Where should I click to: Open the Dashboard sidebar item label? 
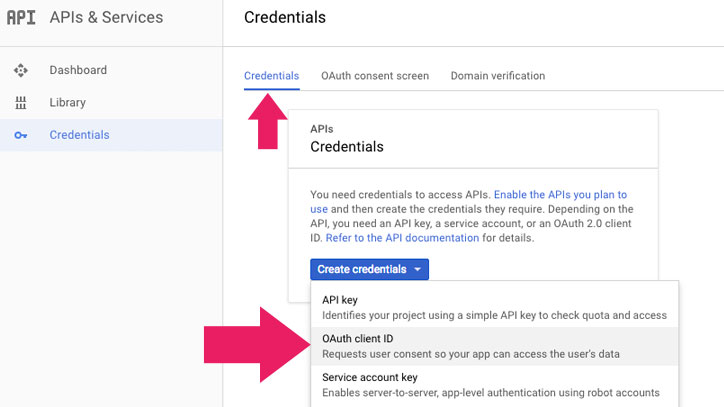[78, 70]
